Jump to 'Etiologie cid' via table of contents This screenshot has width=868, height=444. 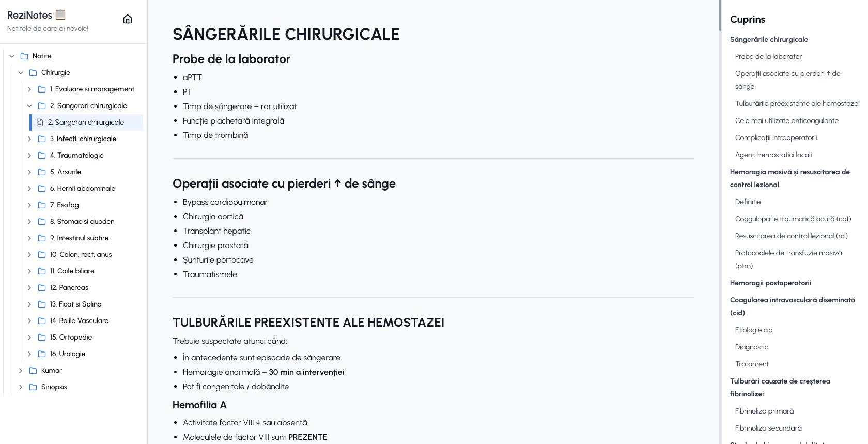coord(754,330)
